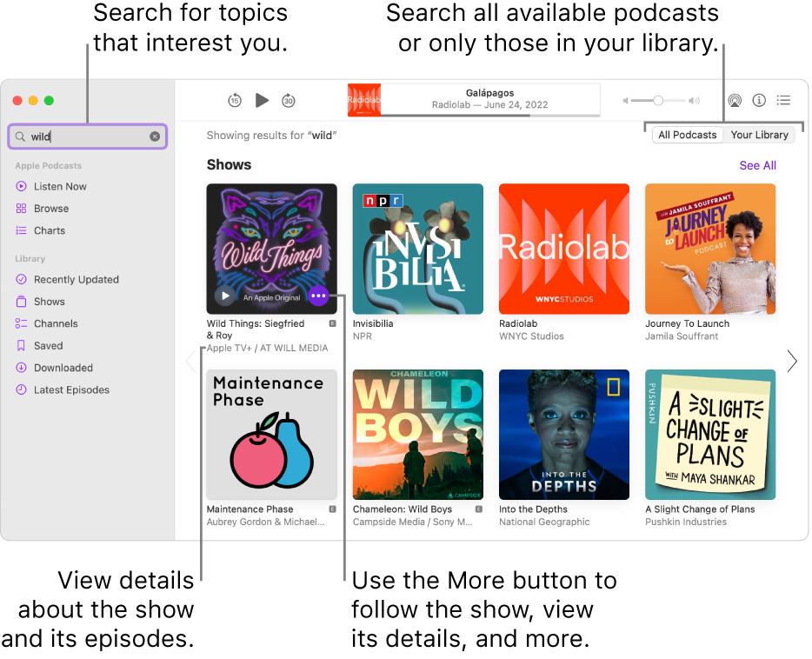Image resolution: width=812 pixels, height=659 pixels.
Task: Click the WNYC Studios publisher text
Action: (531, 336)
